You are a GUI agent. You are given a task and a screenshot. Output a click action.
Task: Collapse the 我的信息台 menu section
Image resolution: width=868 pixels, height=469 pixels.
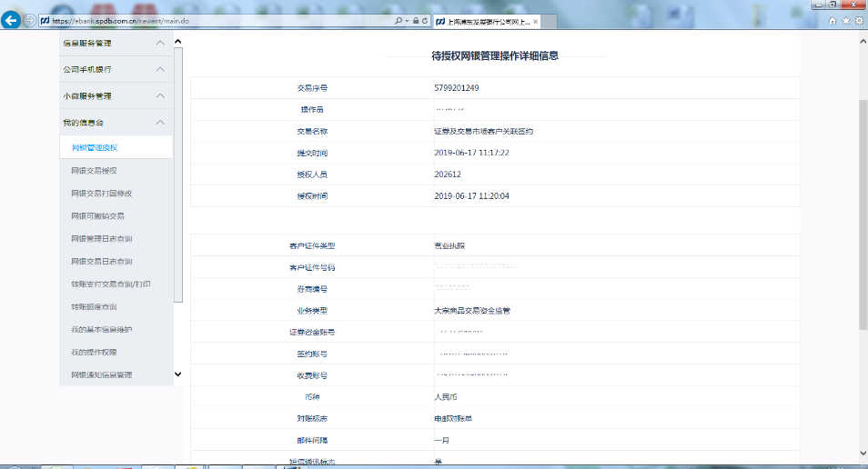pos(160,122)
